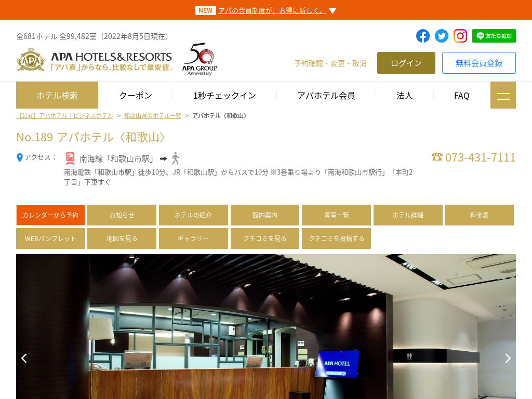Open the APA Instagram icon
The width and height of the screenshot is (532, 399).
[460, 36]
